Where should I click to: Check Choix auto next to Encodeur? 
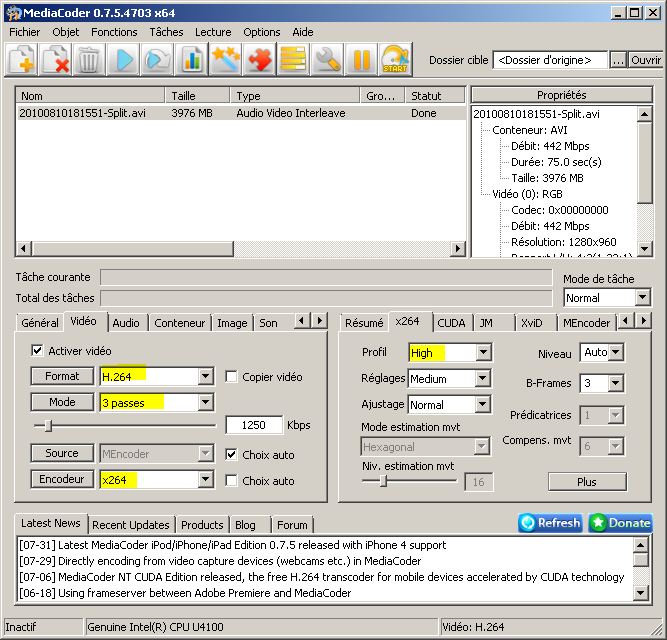click(231, 481)
